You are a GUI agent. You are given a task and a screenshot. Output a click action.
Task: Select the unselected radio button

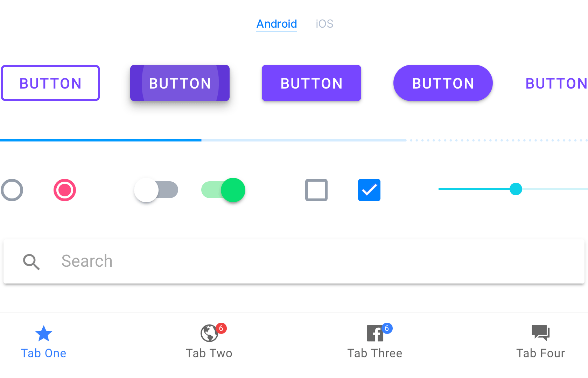tap(12, 190)
